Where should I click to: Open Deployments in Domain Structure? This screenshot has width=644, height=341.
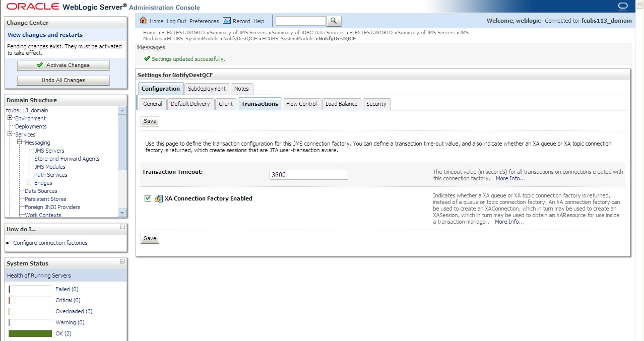[x=31, y=126]
